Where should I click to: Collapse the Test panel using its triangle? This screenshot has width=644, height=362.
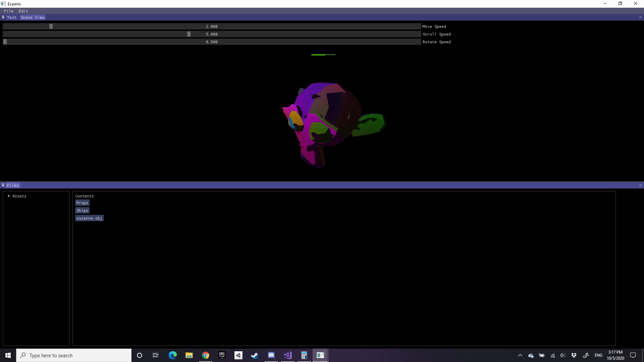(x=3, y=17)
